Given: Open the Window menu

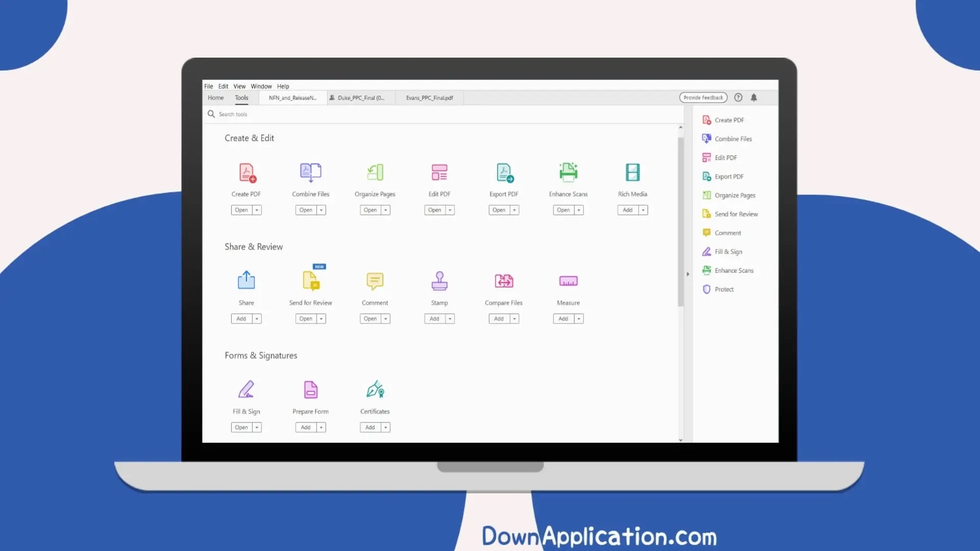Looking at the screenshot, I should (261, 86).
